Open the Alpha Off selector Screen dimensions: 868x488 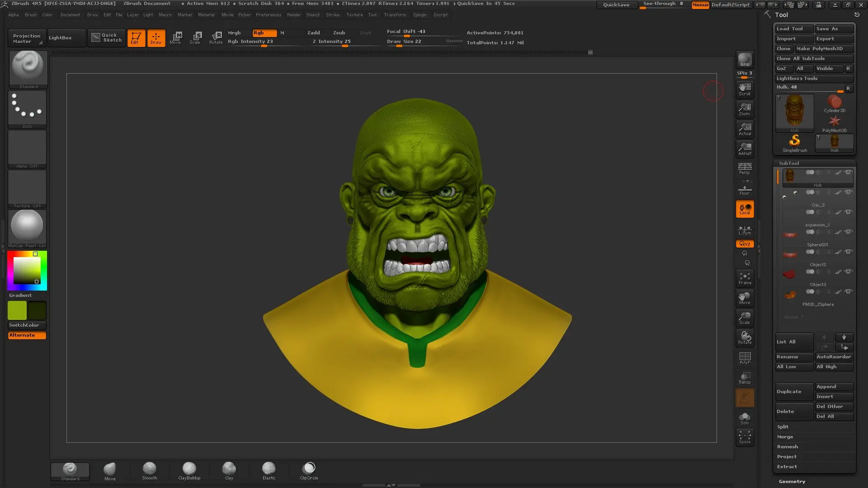point(27,149)
